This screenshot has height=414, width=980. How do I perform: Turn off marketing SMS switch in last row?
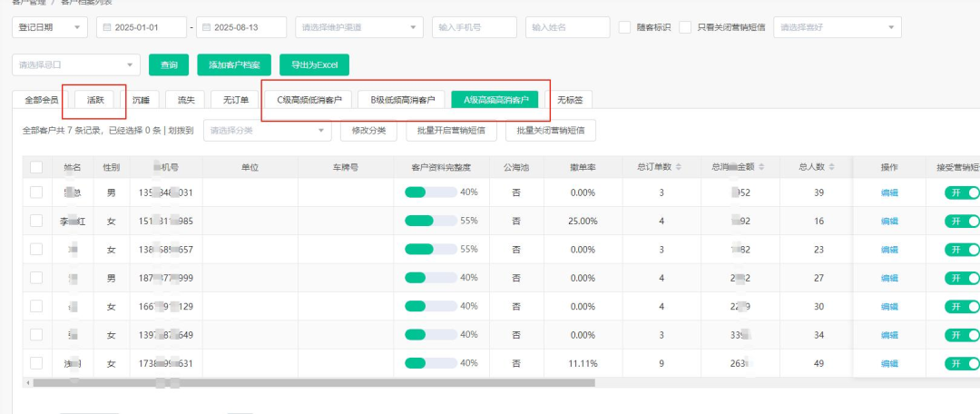(962, 363)
